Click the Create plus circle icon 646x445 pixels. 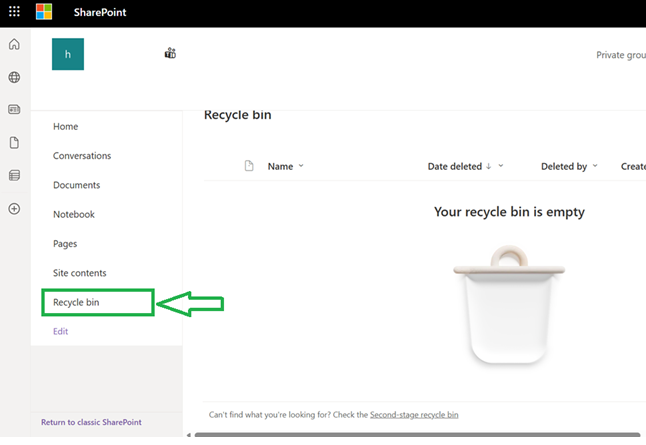coord(14,208)
